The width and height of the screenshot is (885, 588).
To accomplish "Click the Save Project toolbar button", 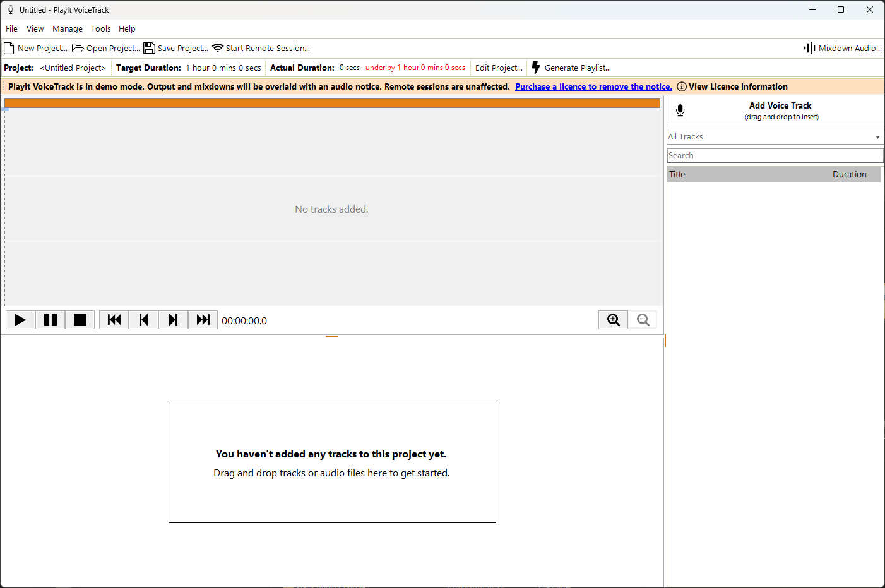I will pyautogui.click(x=176, y=48).
